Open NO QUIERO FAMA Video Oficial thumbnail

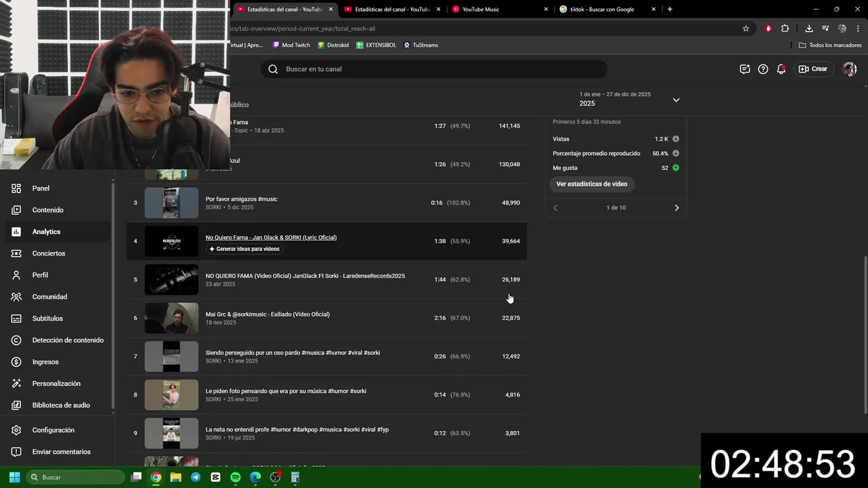(172, 279)
